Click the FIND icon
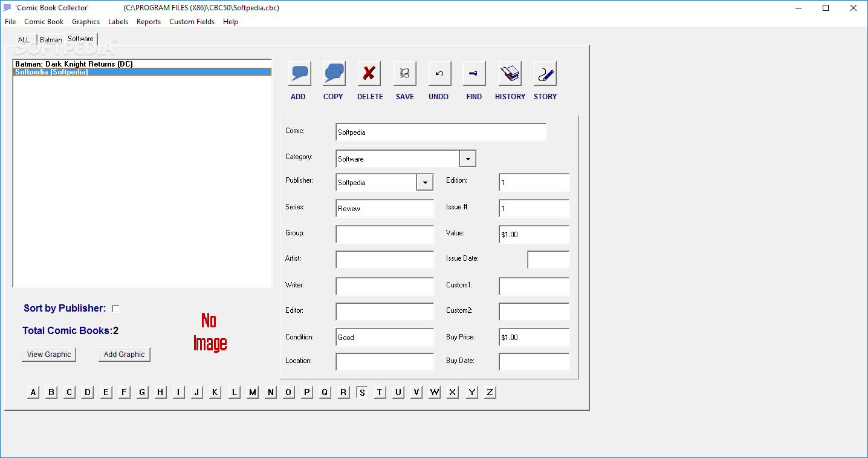This screenshot has width=868, height=458. 474,74
